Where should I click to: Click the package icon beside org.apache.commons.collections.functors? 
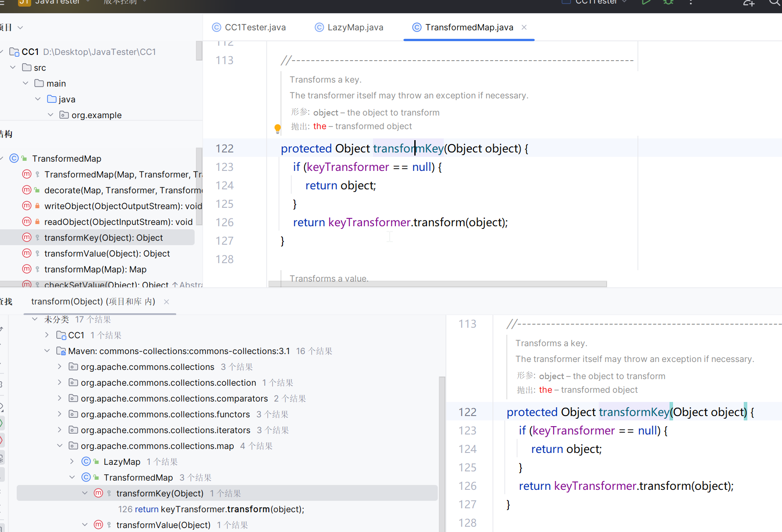point(73,414)
